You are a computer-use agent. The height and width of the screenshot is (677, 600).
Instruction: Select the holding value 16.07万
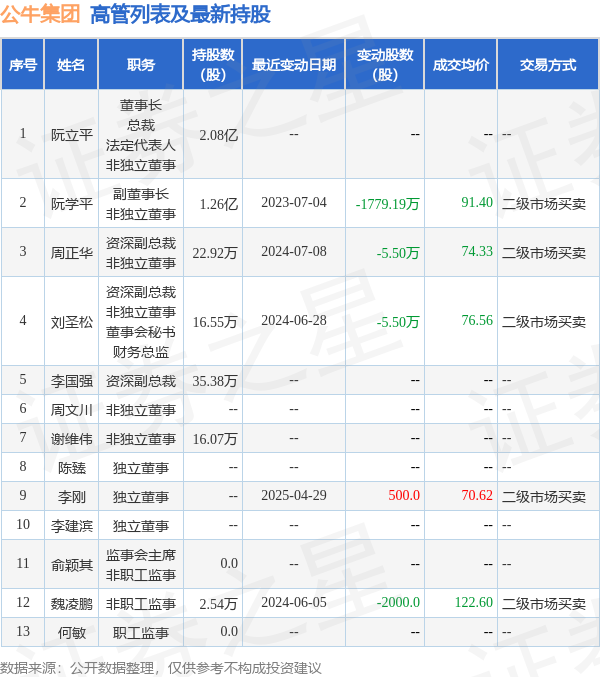(215, 439)
